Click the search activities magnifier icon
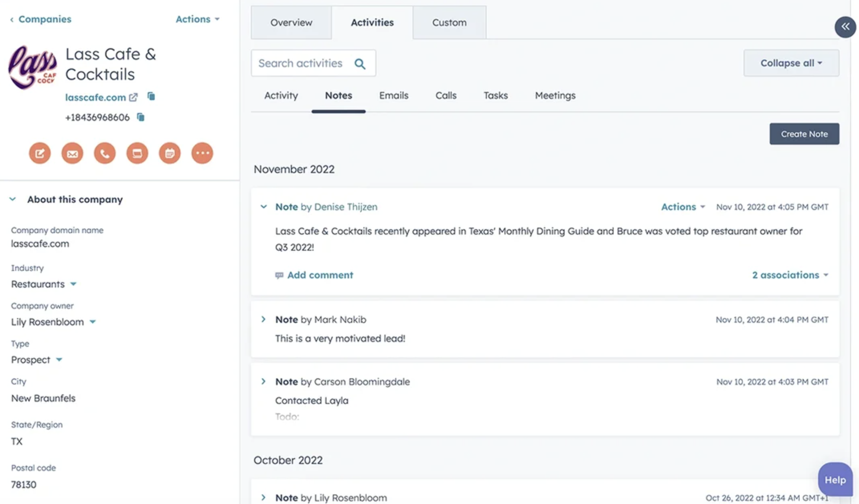Viewport: 859px width, 504px height. click(360, 63)
